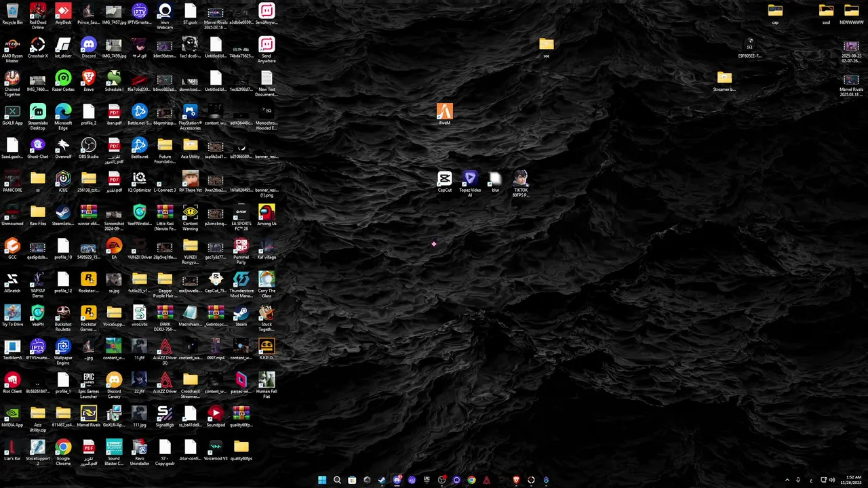Launch Pummel Party shortcut
868x488 pixels.
point(241,251)
